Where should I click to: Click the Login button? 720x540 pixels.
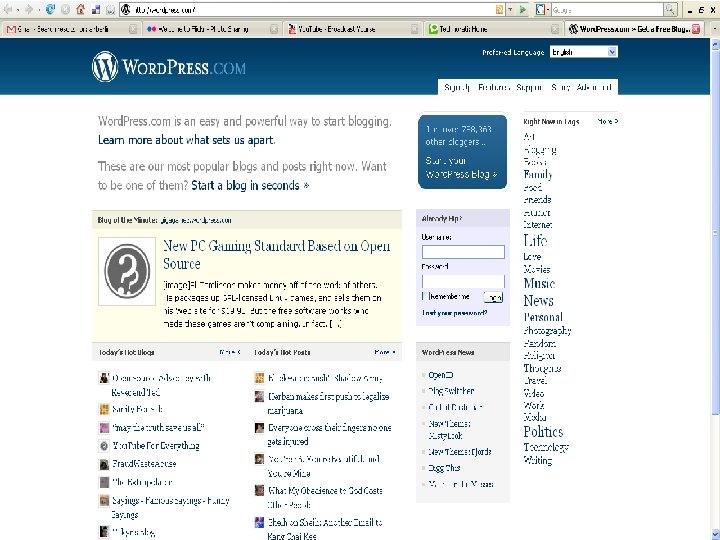click(494, 298)
